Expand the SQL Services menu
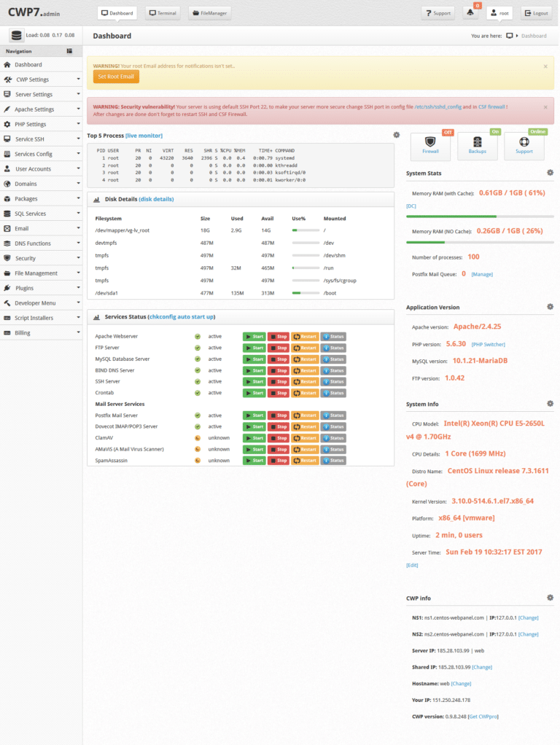560x745 pixels. pyautogui.click(x=42, y=214)
